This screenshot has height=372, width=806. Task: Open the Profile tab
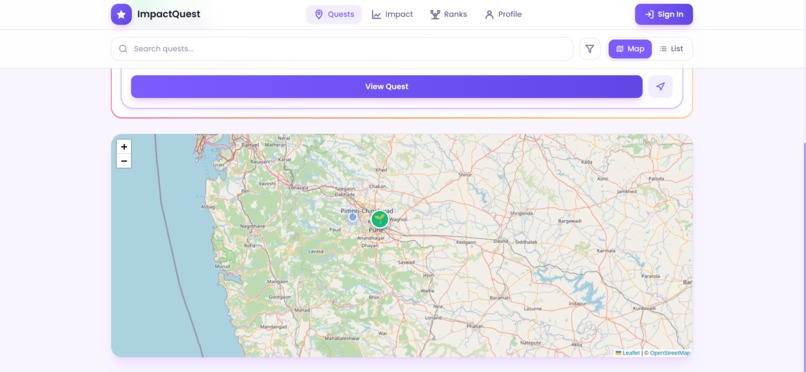(x=503, y=14)
